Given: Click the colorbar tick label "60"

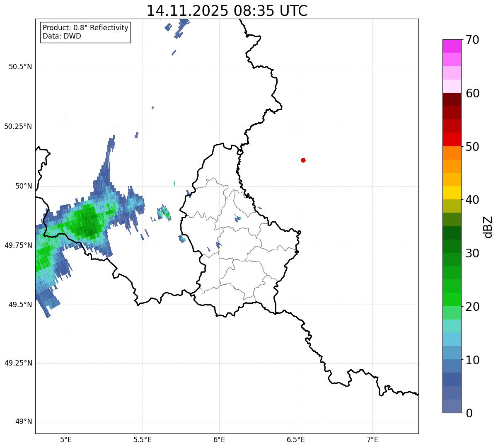Looking at the screenshot, I should 472,93.
